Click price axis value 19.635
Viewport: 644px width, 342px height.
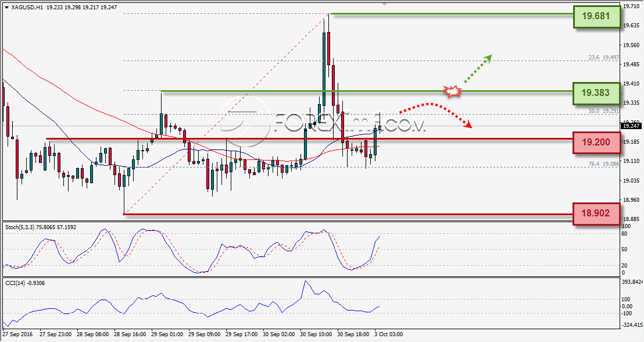(x=631, y=26)
